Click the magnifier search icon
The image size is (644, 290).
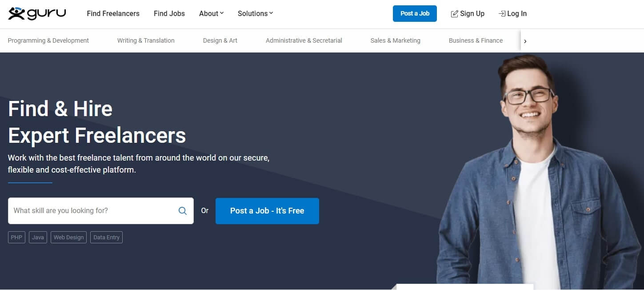[x=183, y=211]
